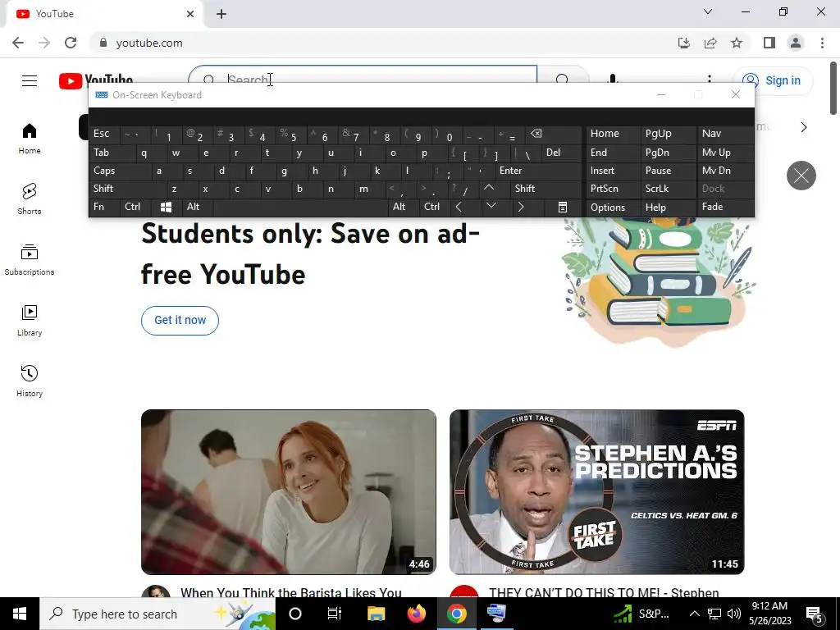Click Get it now button
The width and height of the screenshot is (840, 630).
click(180, 321)
